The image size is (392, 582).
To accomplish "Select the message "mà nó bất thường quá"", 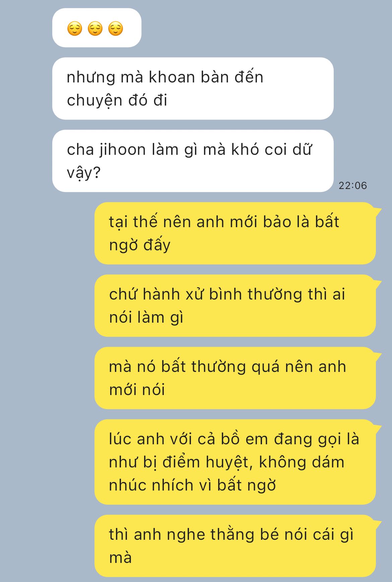I will click(x=235, y=378).
